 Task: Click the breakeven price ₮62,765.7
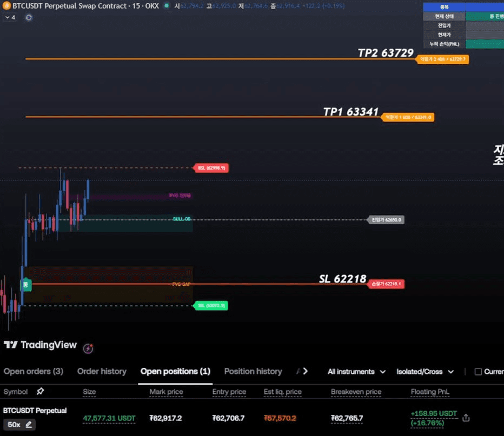pos(347,418)
